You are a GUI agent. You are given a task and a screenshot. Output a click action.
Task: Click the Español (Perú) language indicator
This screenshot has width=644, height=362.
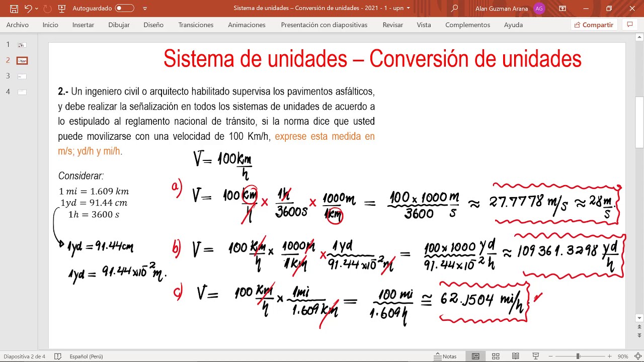(x=86, y=356)
